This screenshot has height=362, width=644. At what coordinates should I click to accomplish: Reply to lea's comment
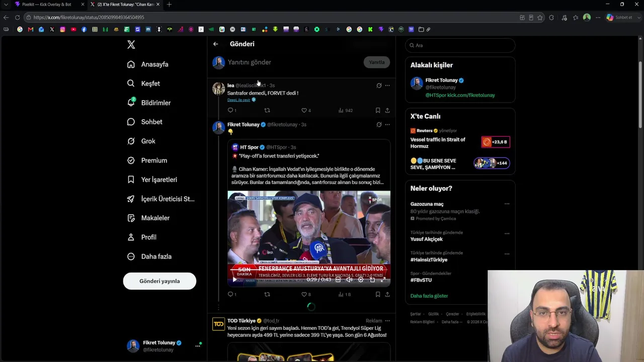click(230, 110)
